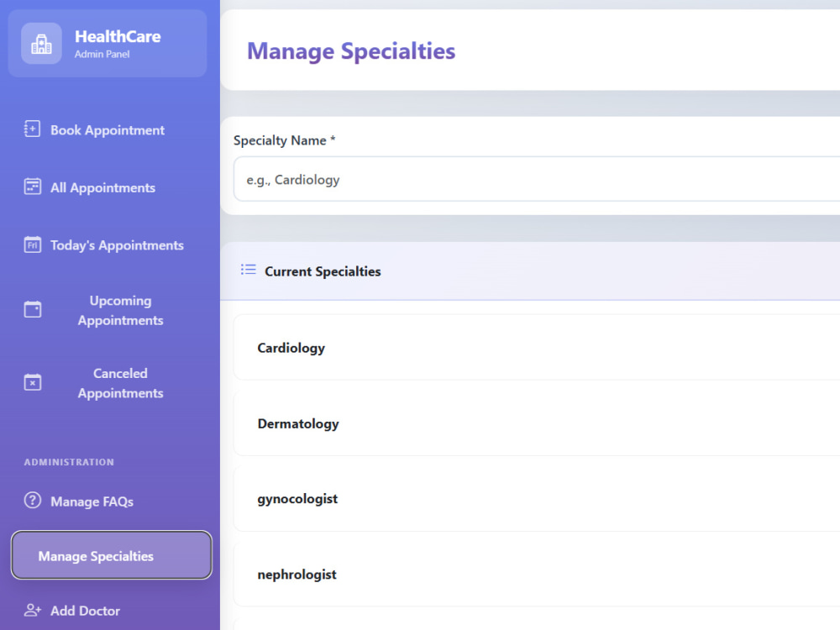Click the ADMINISTRATION section label
The width and height of the screenshot is (840, 630).
[69, 462]
